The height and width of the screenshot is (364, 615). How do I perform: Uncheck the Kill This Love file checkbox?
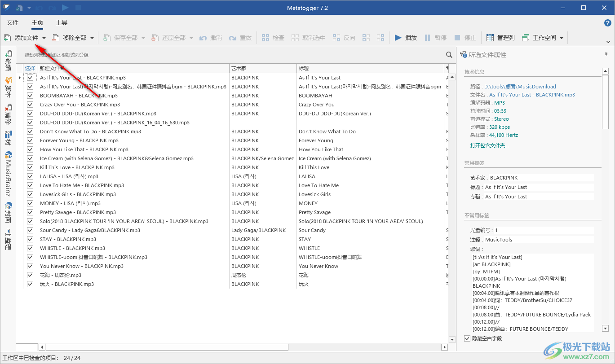(x=30, y=167)
